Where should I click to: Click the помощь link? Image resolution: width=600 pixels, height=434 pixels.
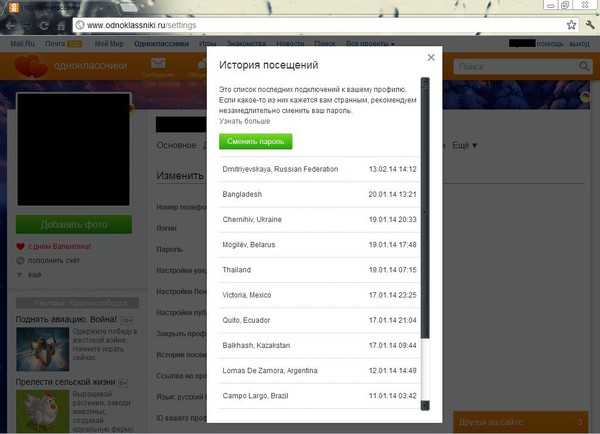click(549, 44)
